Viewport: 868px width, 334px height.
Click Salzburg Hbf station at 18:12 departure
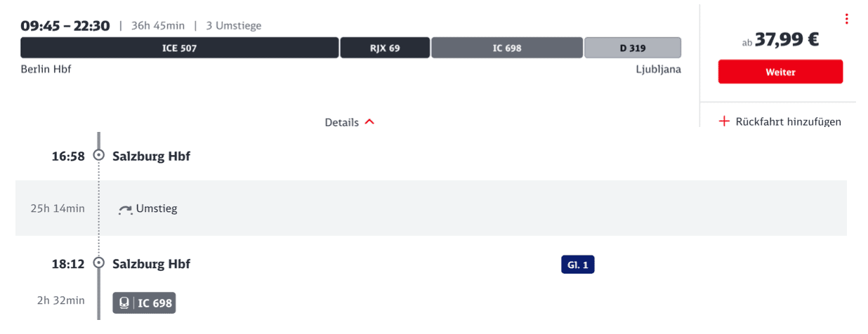(x=151, y=264)
